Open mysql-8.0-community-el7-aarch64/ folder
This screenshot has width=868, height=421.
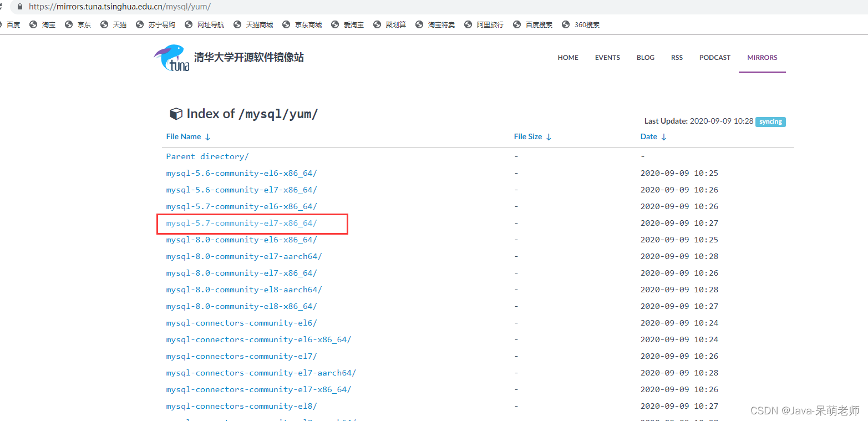[244, 256]
